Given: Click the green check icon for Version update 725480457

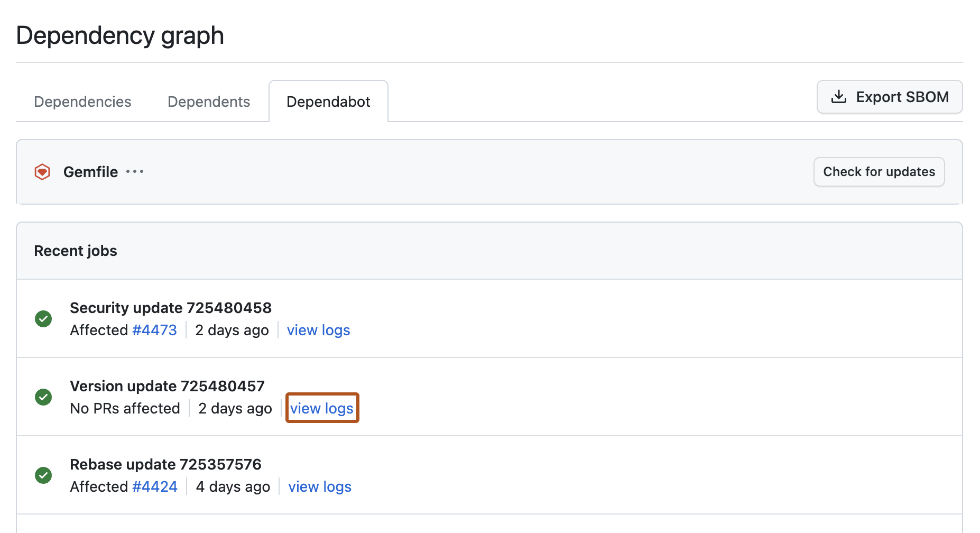Looking at the screenshot, I should (43, 397).
